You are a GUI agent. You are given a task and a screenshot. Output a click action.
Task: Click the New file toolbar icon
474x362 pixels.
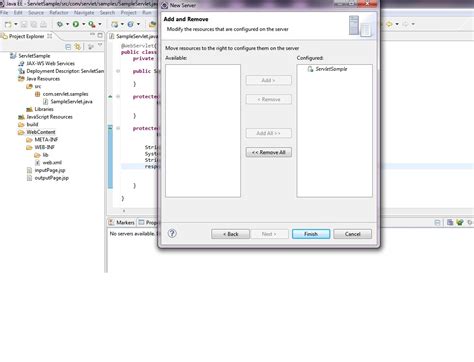click(x=8, y=24)
